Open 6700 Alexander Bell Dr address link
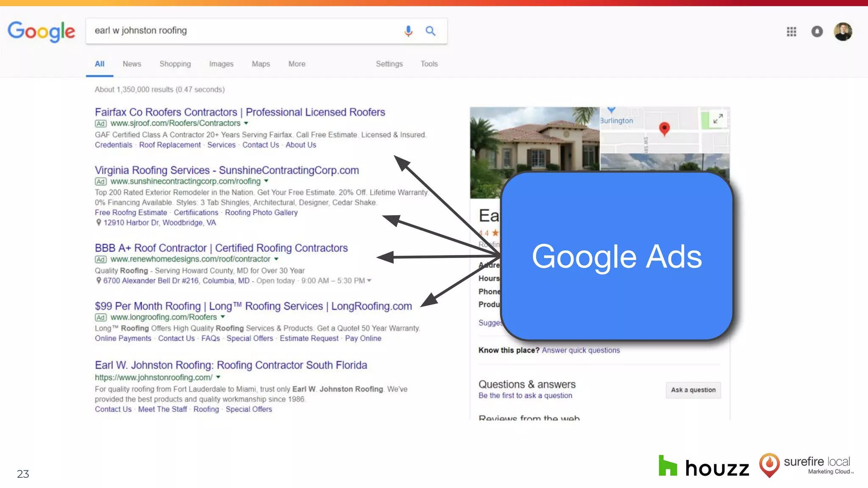The width and height of the screenshot is (868, 488). click(x=176, y=280)
